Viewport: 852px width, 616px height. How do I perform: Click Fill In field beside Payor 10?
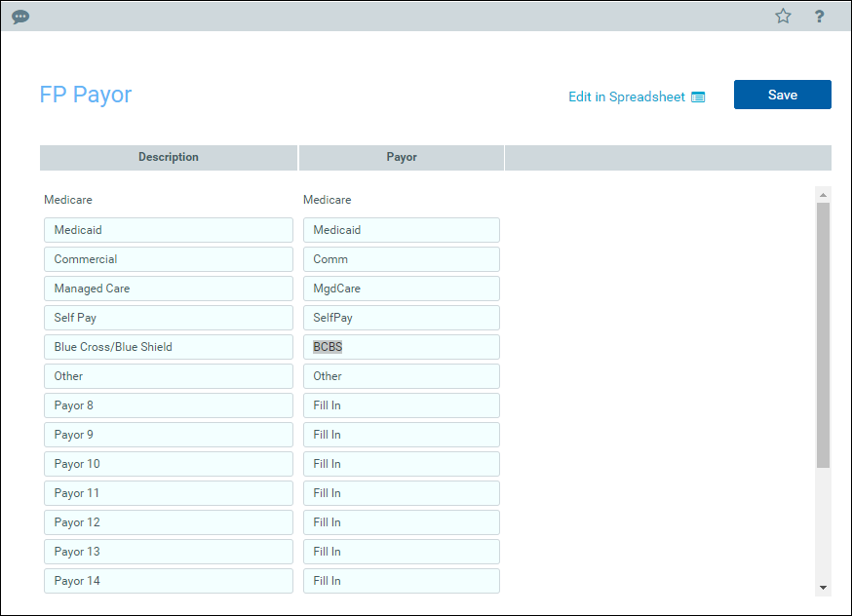pos(402,465)
